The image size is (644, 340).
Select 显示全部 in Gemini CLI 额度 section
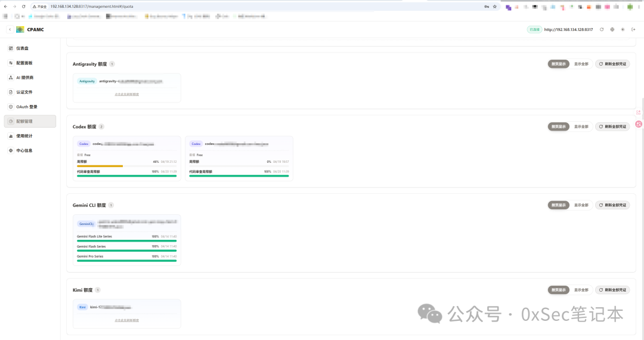(x=581, y=205)
